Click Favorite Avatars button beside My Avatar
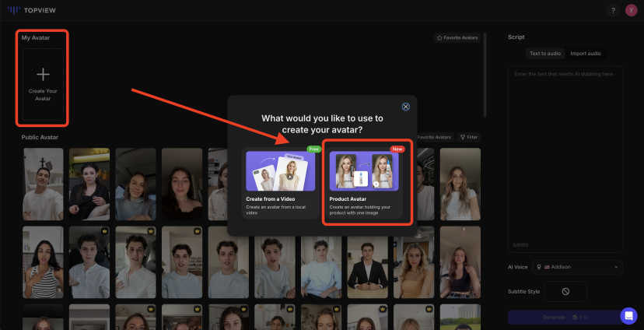The width and height of the screenshot is (644, 330). coord(457,38)
